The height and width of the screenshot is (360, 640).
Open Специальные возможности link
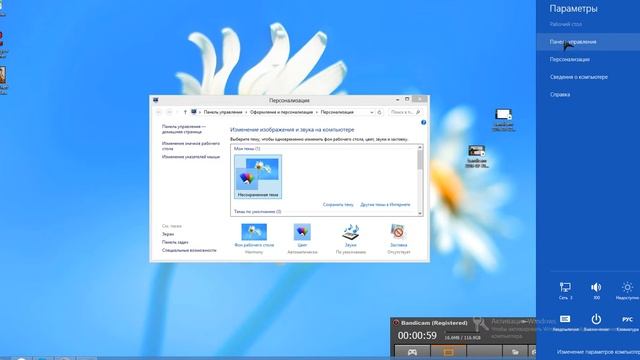click(189, 250)
